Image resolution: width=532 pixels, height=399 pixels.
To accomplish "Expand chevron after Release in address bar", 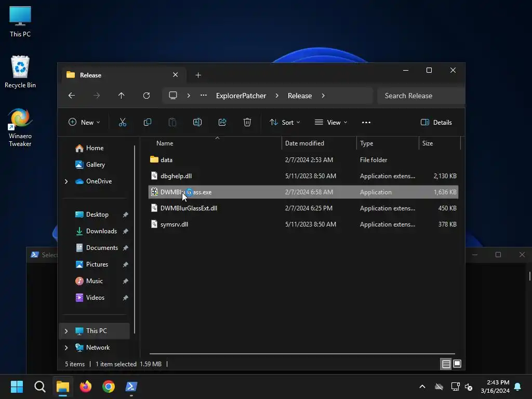I will tap(323, 96).
